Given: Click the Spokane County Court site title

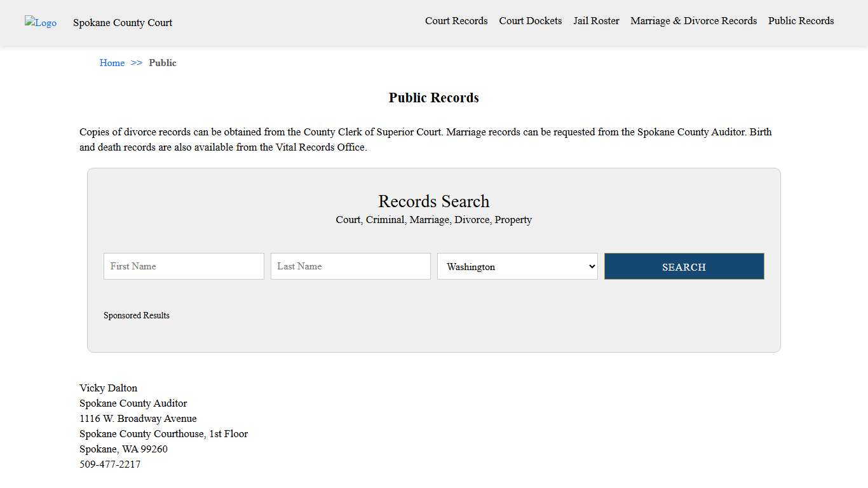Looking at the screenshot, I should click(x=122, y=23).
